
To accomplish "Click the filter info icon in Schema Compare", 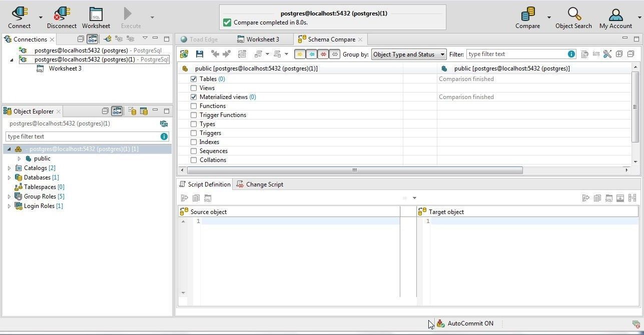I will pos(571,54).
